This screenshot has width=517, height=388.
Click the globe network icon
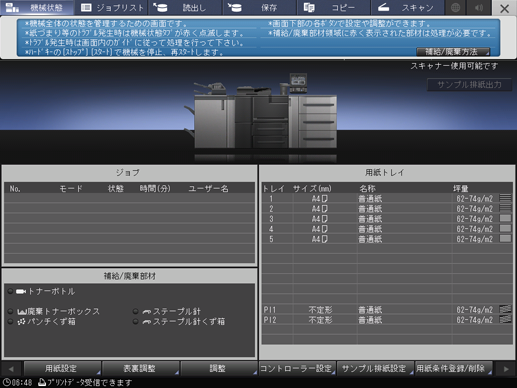(x=456, y=8)
